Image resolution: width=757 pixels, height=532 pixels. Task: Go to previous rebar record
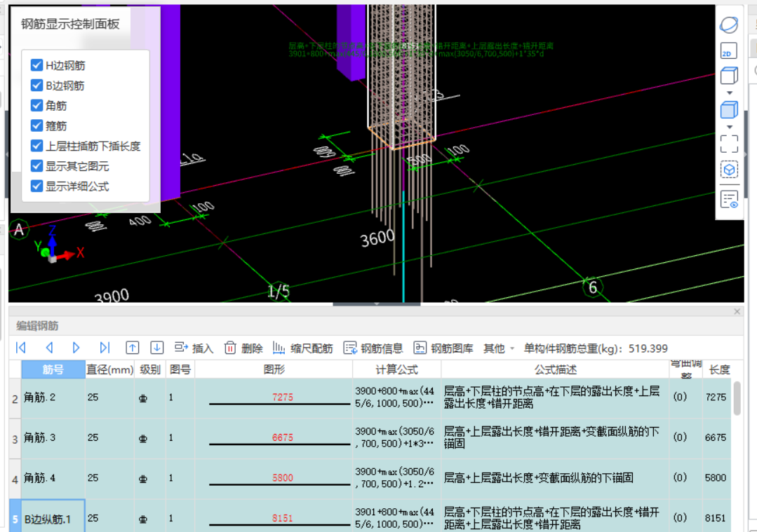[x=49, y=348]
